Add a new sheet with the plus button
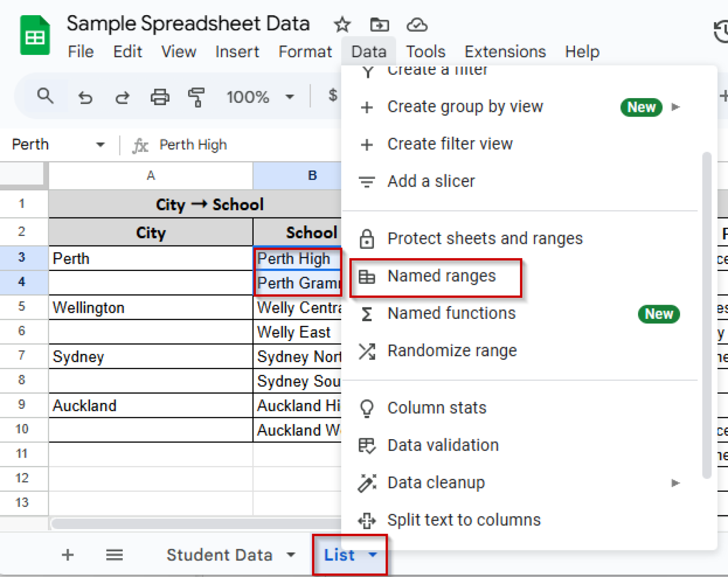The image size is (728, 577). pyautogui.click(x=68, y=555)
